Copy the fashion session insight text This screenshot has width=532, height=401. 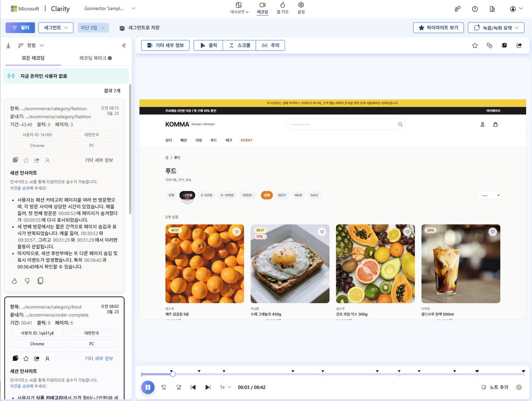tap(40, 281)
